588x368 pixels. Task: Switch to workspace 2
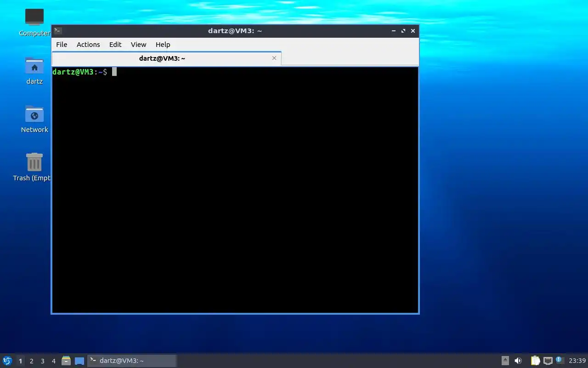click(31, 361)
